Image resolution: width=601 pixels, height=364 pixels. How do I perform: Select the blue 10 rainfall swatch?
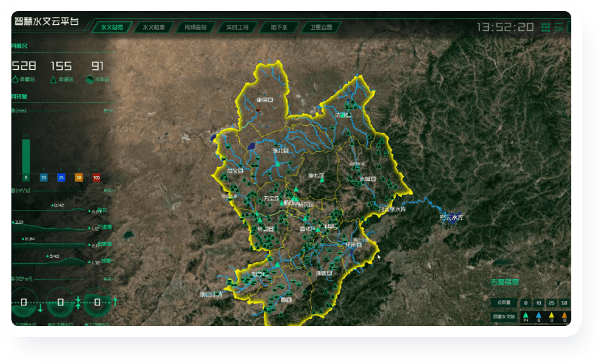tap(44, 178)
